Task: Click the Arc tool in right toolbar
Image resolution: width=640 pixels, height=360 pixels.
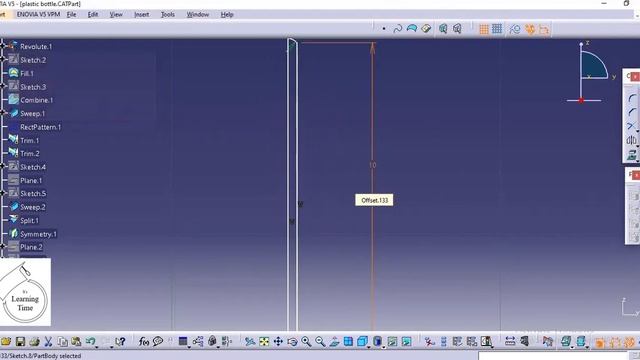Action: (x=632, y=99)
